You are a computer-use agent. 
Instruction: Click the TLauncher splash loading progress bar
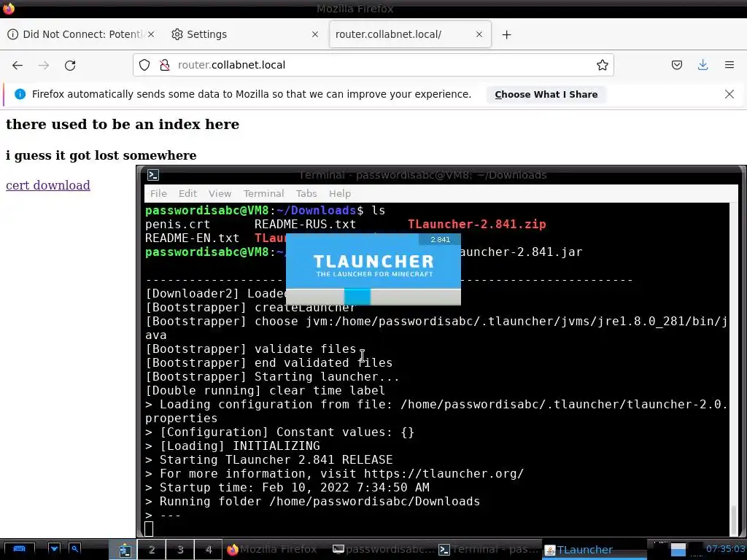(373, 296)
